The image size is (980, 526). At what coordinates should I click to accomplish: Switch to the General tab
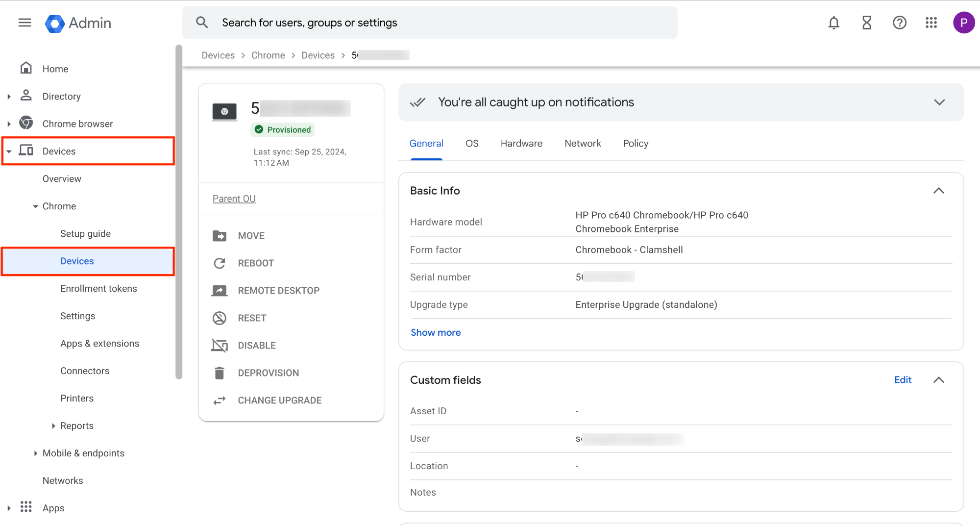(x=426, y=143)
